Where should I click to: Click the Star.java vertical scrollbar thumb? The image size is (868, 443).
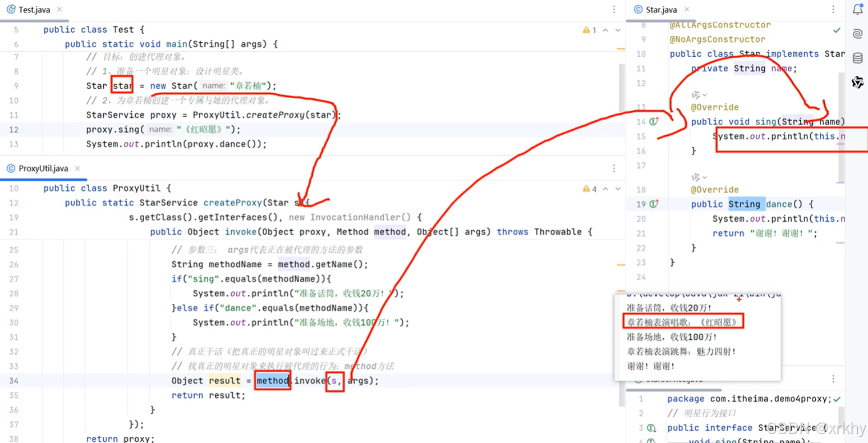point(842,126)
